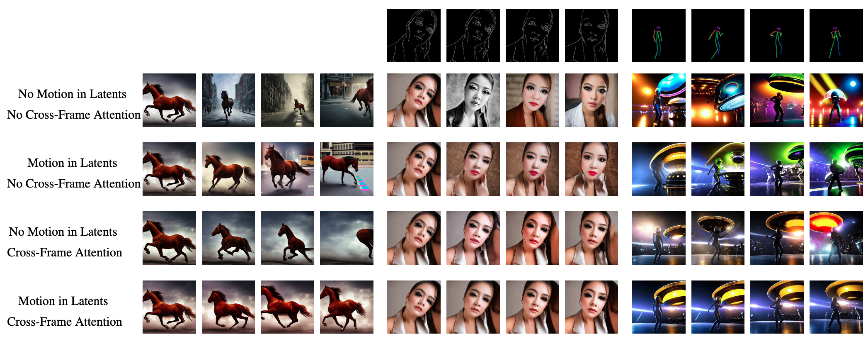Image resolution: width=868 pixels, height=339 pixels.
Task: Open the woman in white shirt with ponytail
Action: [x=592, y=100]
